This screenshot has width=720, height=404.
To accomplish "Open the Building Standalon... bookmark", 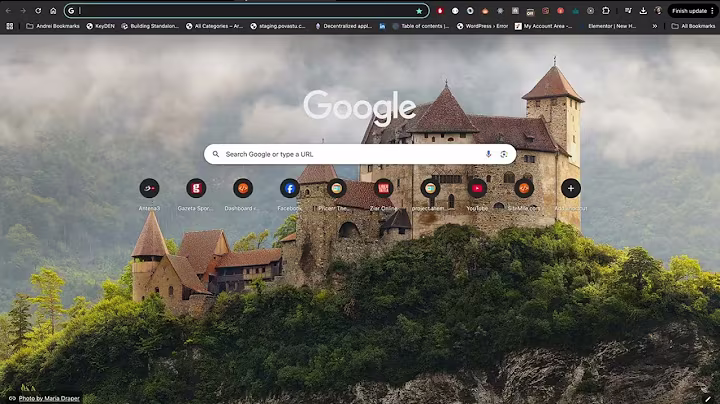I will pos(150,26).
